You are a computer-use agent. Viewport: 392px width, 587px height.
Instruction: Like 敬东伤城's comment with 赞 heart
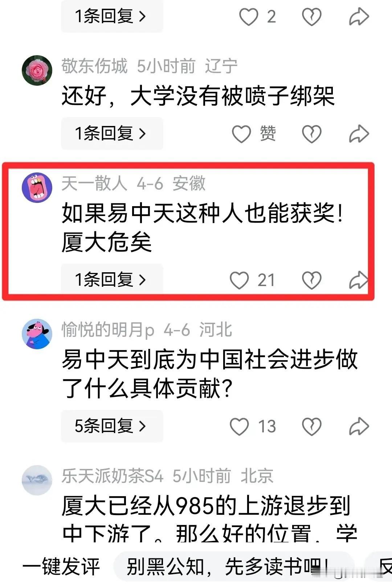[x=241, y=134]
